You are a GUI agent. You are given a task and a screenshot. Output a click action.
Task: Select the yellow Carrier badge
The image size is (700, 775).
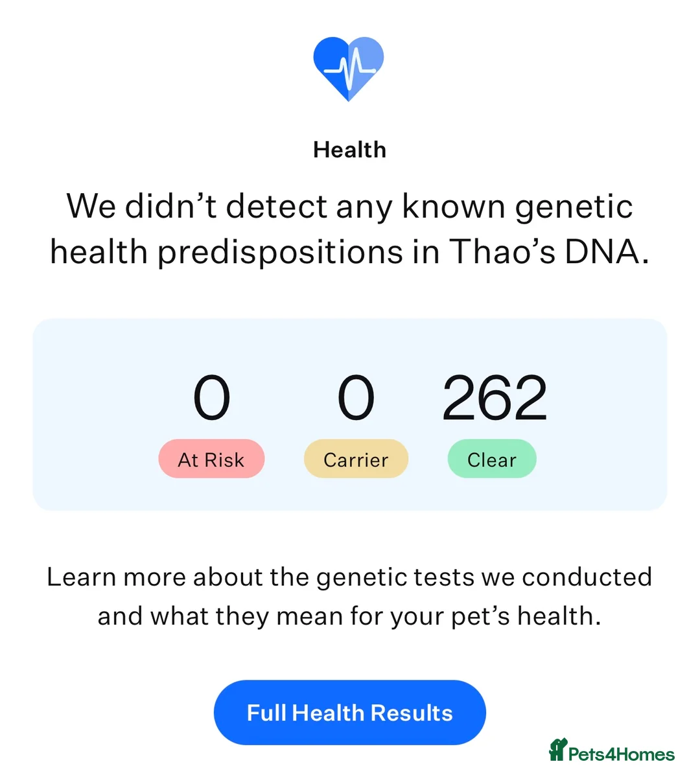coord(356,459)
